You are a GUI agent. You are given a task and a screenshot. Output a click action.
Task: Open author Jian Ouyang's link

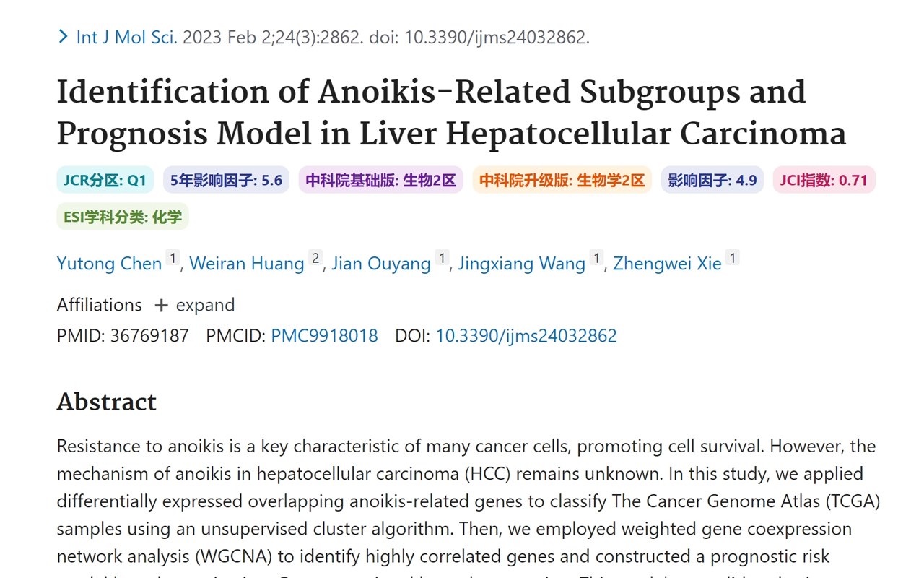tap(380, 264)
